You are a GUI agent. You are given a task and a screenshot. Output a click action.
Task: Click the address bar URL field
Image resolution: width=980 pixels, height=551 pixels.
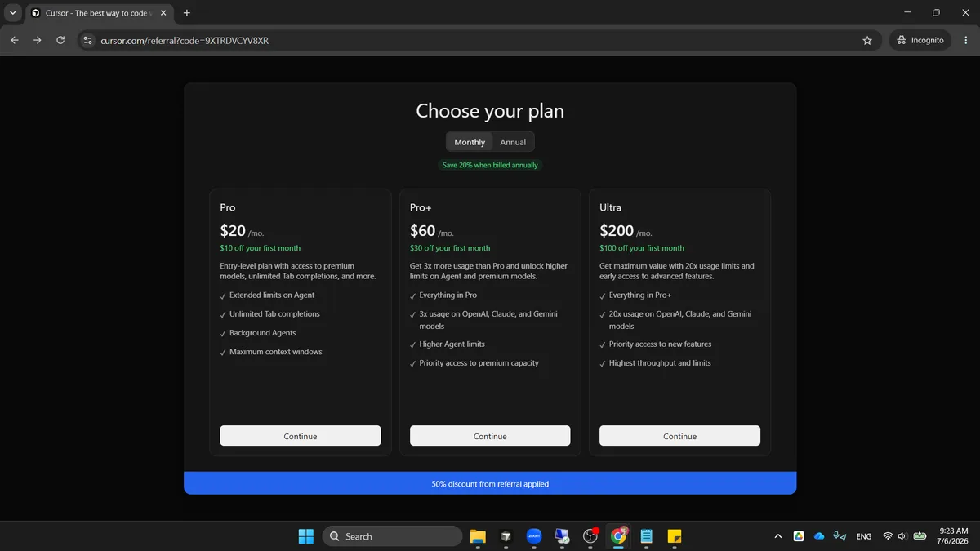pyautogui.click(x=478, y=40)
